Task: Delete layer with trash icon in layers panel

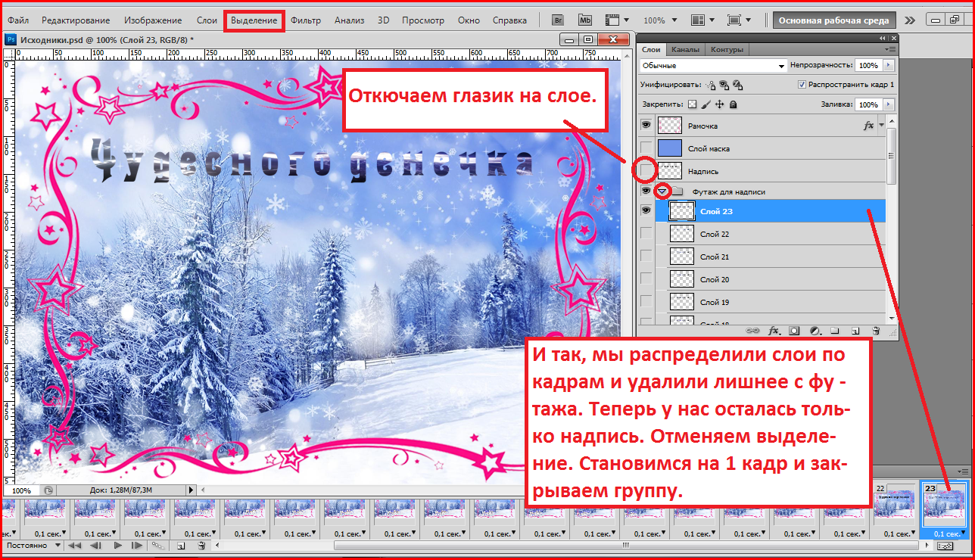Action: (876, 331)
